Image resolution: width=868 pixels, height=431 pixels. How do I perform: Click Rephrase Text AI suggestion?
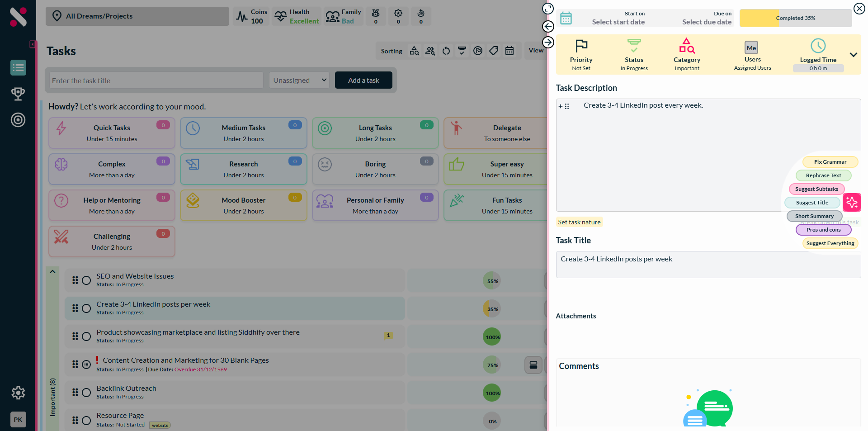(823, 175)
